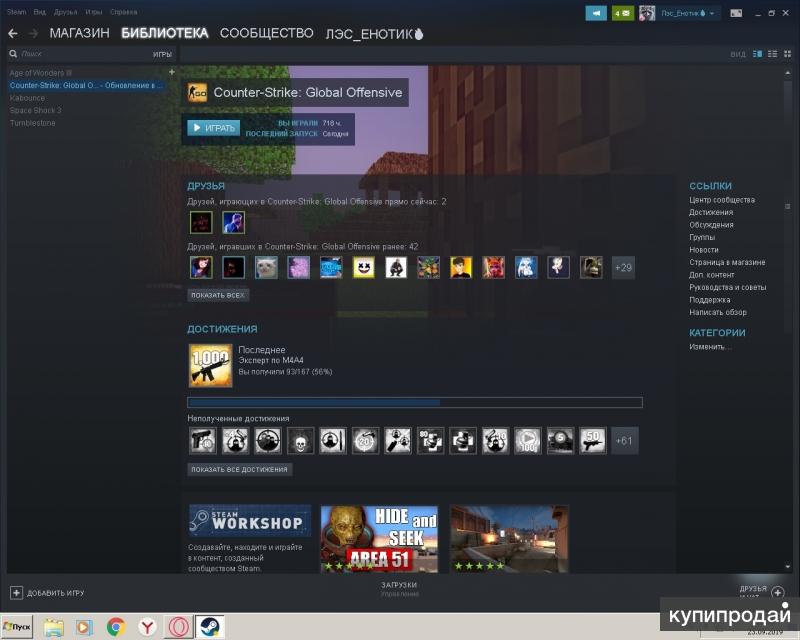
Task: Click the Пуск start button
Action: [17, 627]
